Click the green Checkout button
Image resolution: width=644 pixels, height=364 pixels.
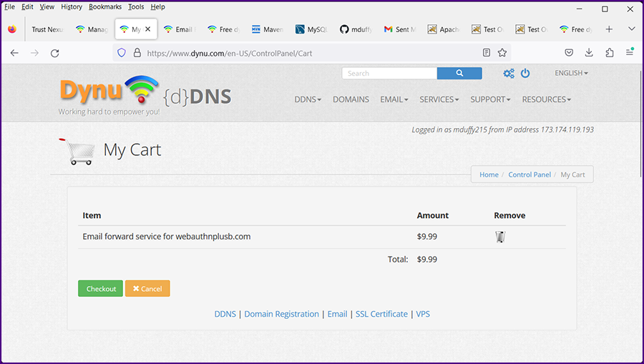click(100, 289)
